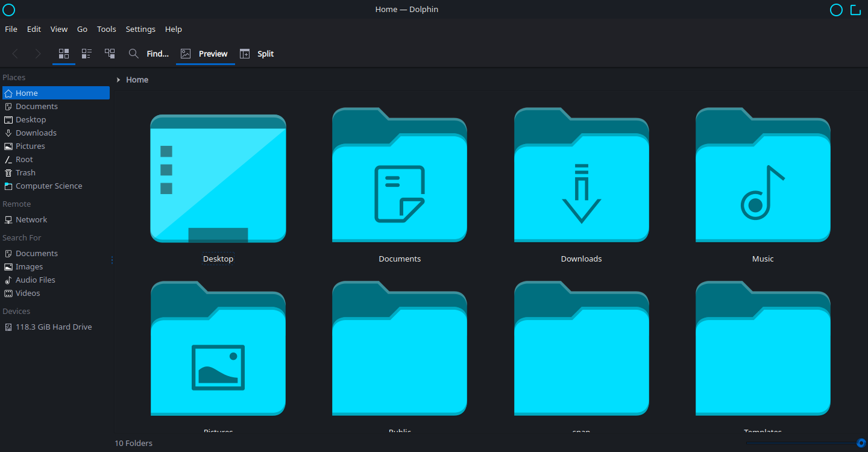Switch to Icons view mode

tap(64, 54)
